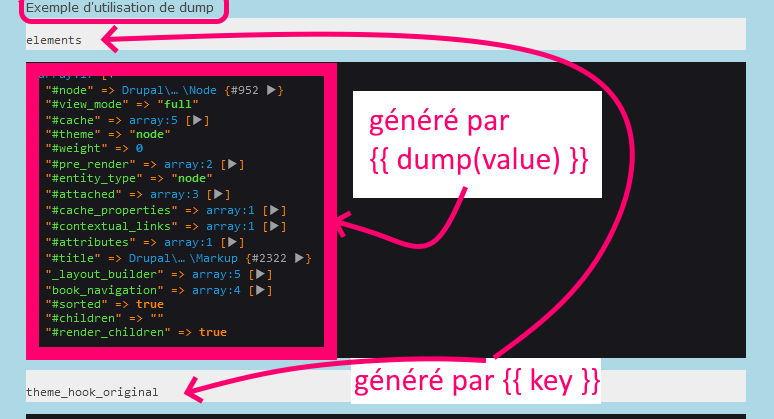The height and width of the screenshot is (419, 774).
Task: Click the "elements" key text
Action: pyautogui.click(x=54, y=40)
